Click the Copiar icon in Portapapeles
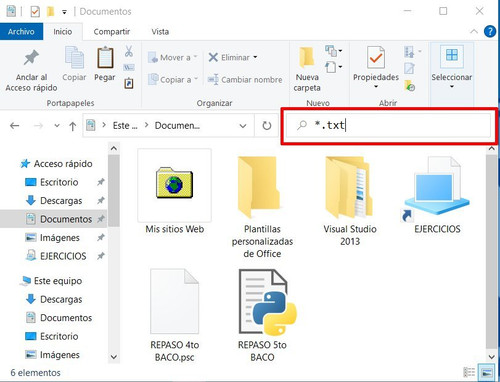500x382 pixels. [74, 58]
